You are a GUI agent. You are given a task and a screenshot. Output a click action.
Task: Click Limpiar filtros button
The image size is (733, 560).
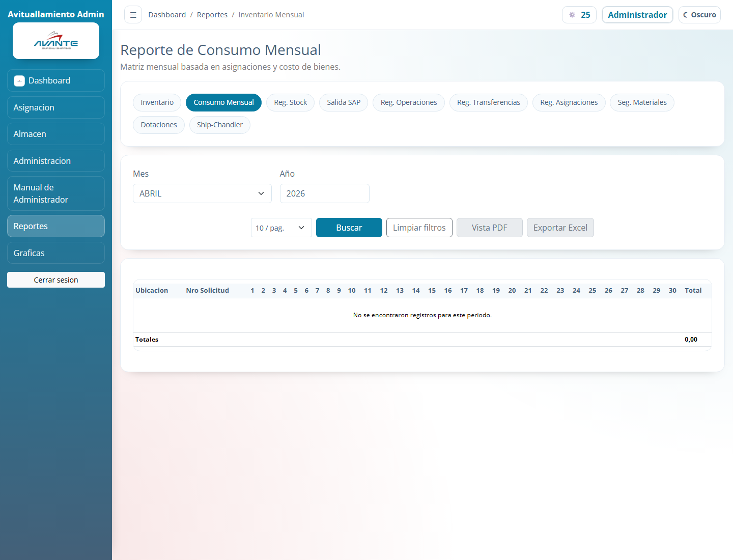[419, 228]
